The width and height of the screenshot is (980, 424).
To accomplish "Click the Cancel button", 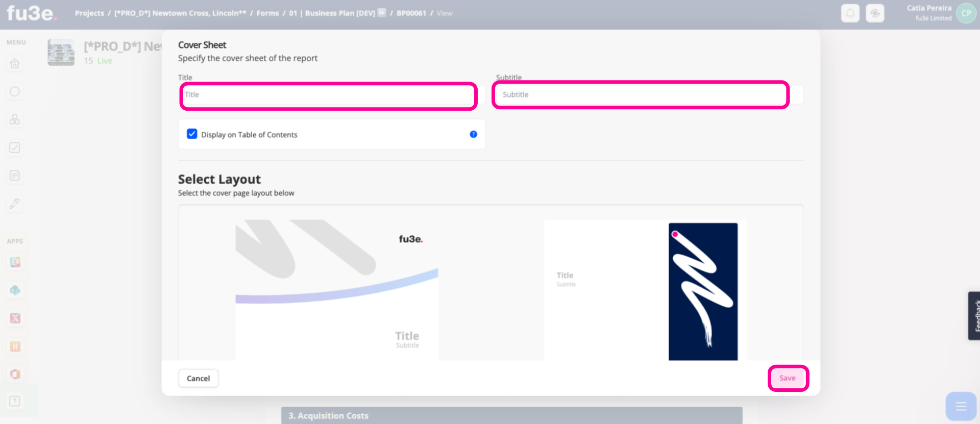I will click(x=198, y=378).
